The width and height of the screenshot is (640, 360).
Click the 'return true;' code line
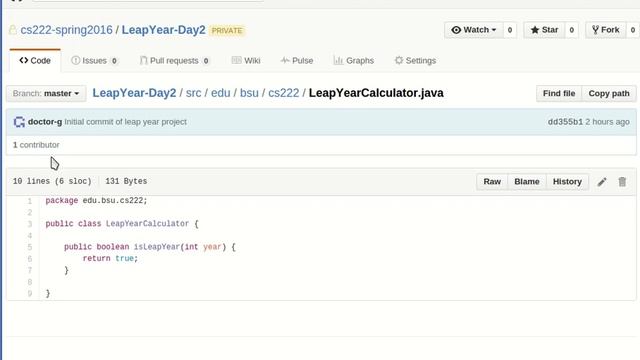(x=110, y=258)
